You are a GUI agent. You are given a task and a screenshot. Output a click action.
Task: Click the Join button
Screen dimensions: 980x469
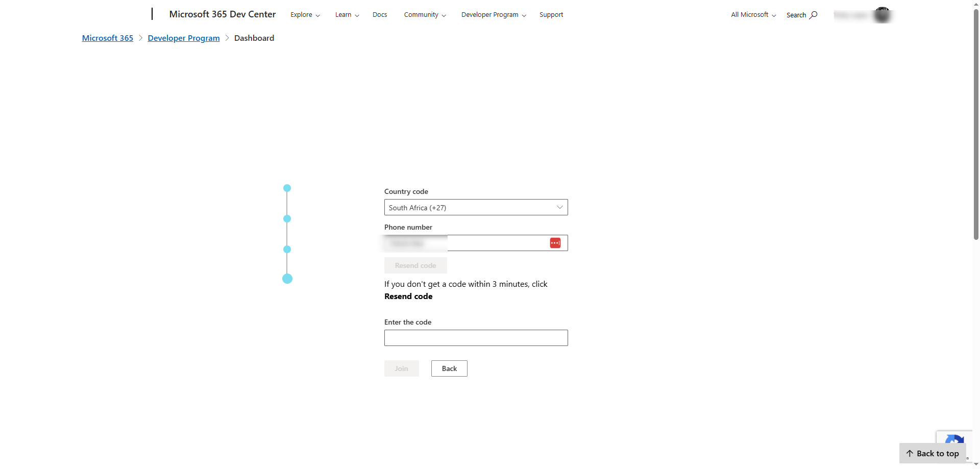(402, 368)
